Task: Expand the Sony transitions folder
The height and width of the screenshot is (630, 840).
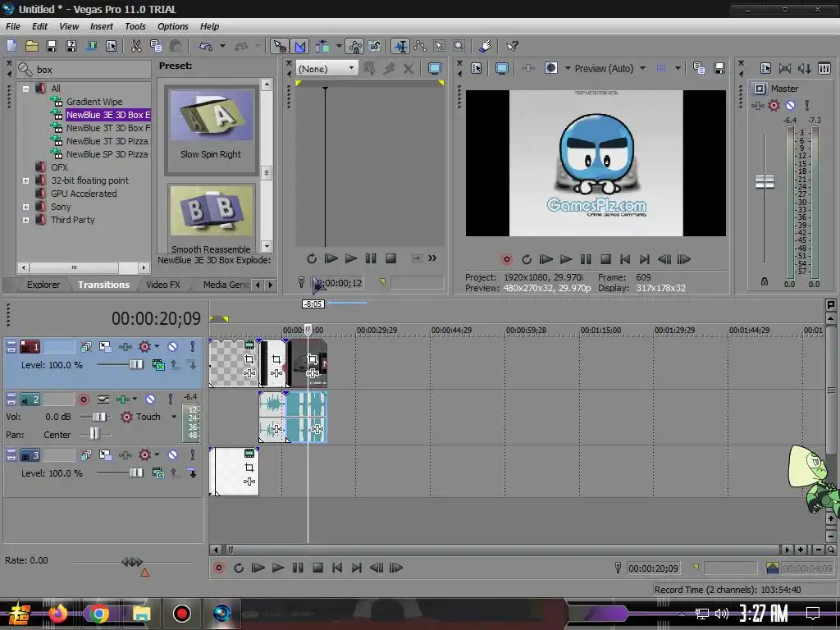Action: point(25,207)
